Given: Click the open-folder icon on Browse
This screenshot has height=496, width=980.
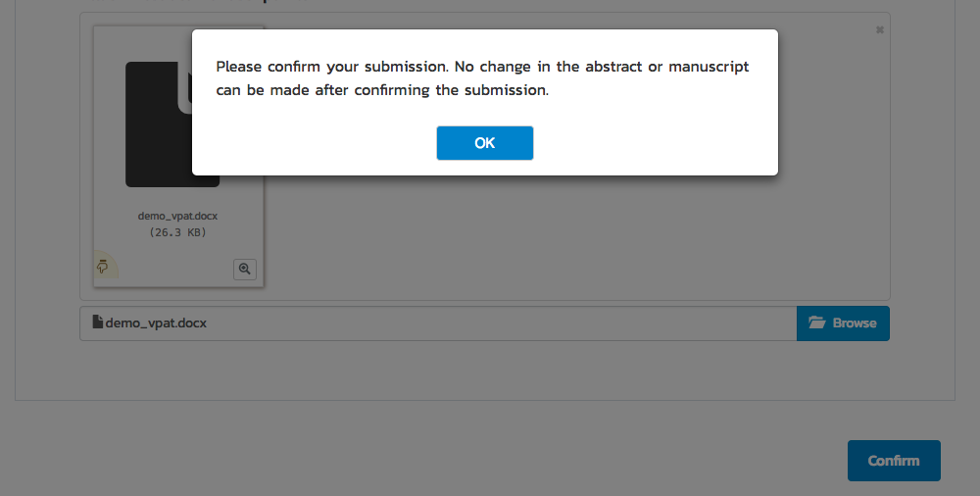Looking at the screenshot, I should click(817, 322).
